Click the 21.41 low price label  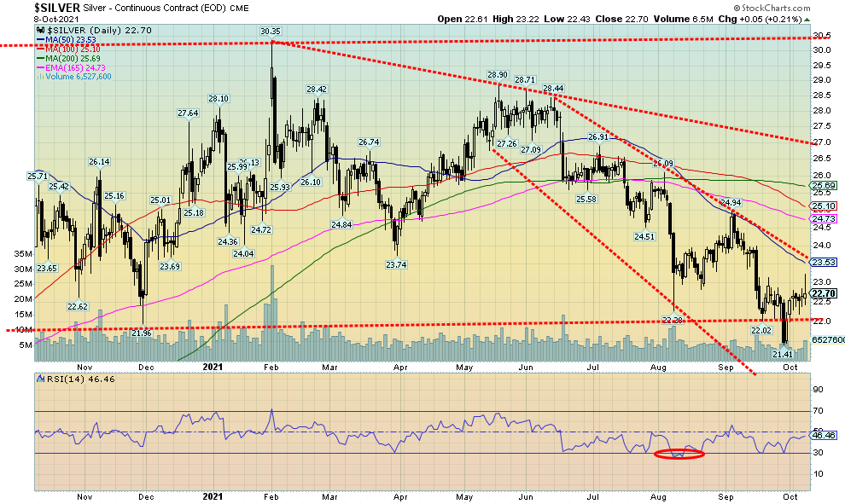(783, 353)
